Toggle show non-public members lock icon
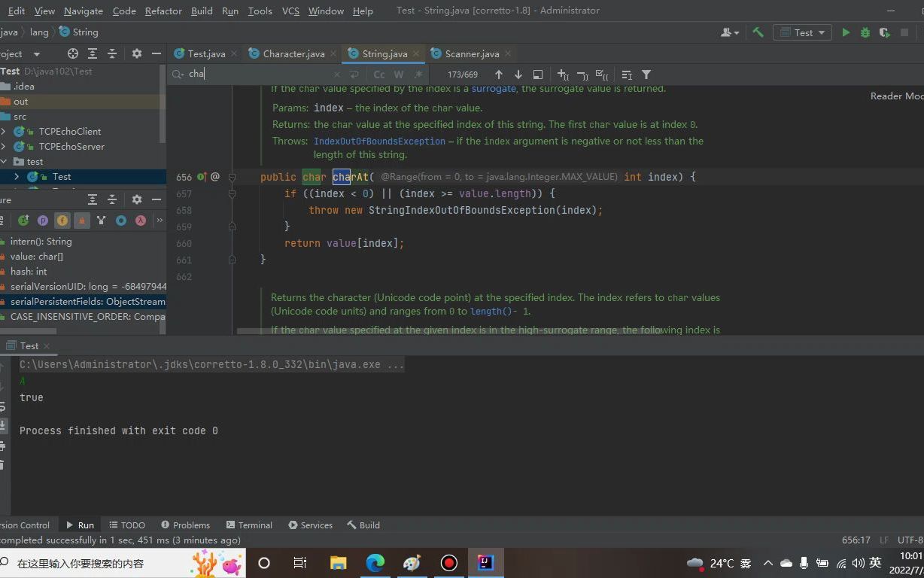The image size is (924, 578). click(x=82, y=221)
